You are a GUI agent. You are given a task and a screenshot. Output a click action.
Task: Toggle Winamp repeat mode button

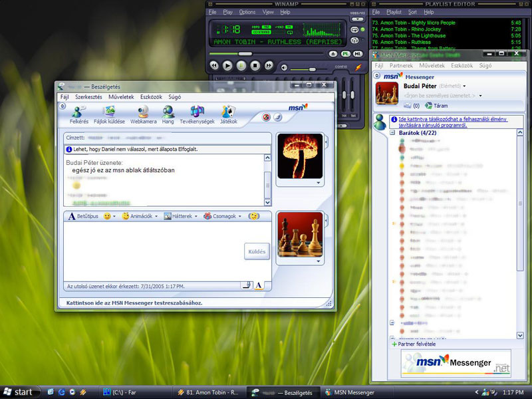354,30
